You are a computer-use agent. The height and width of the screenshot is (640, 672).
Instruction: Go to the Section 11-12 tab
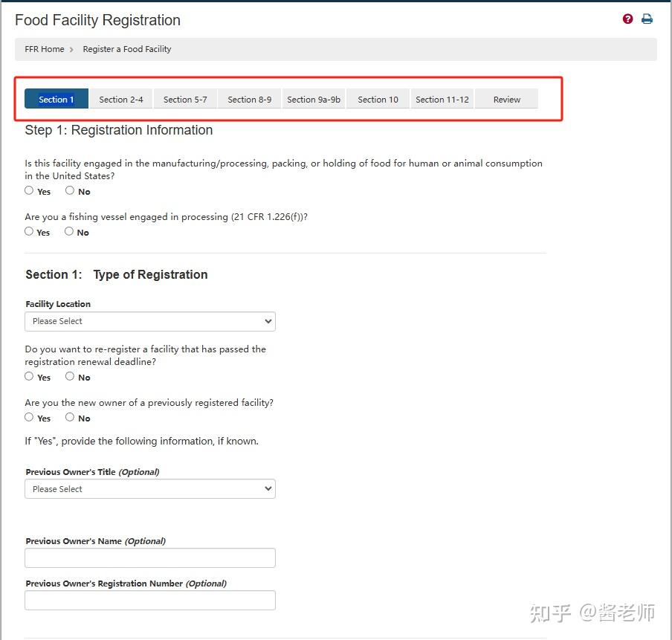tap(442, 99)
